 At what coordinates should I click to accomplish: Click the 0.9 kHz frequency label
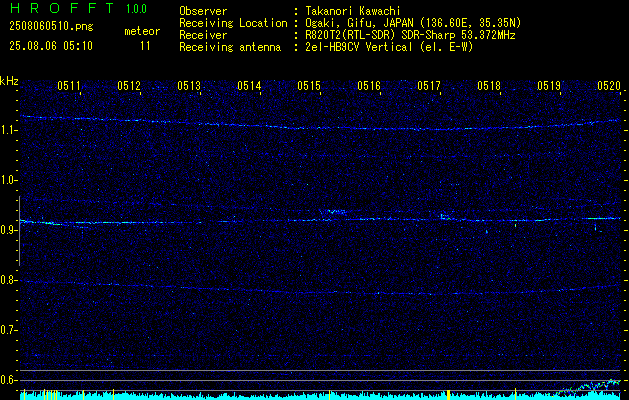click(8, 230)
